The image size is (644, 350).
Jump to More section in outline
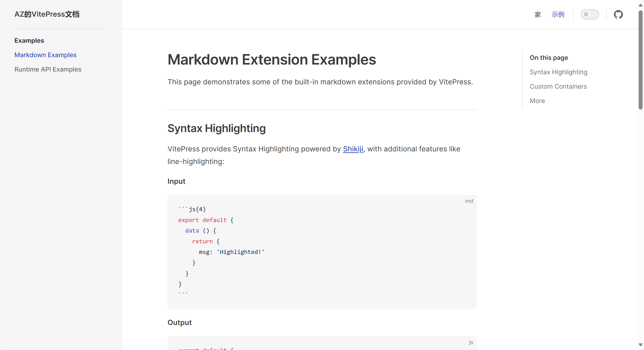point(537,101)
